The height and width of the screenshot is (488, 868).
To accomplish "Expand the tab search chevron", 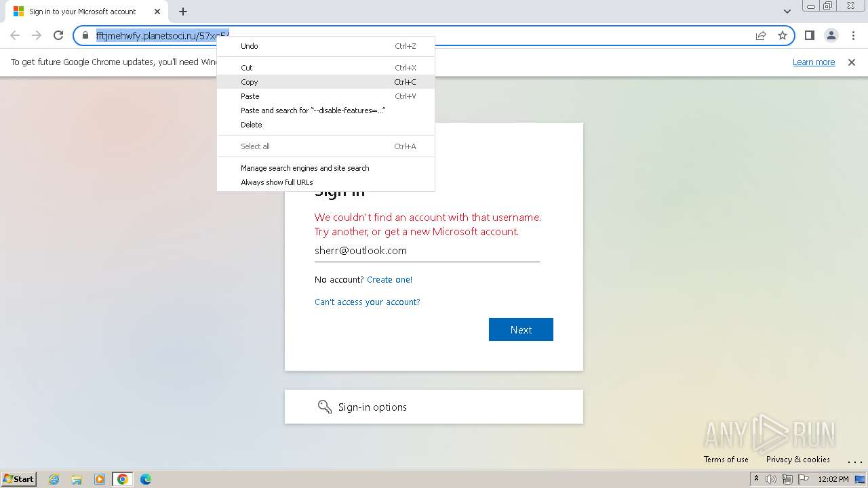I will click(787, 12).
